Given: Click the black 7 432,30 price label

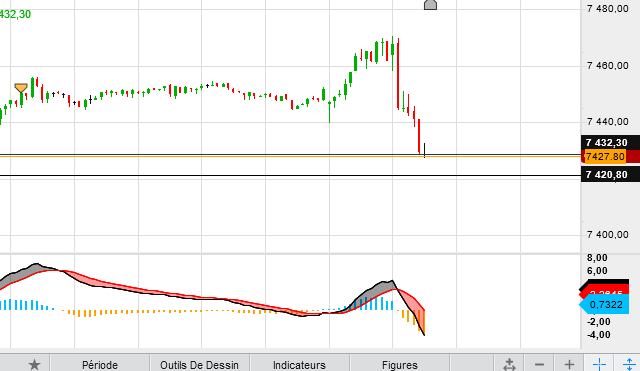Looking at the screenshot, I should (610, 142).
